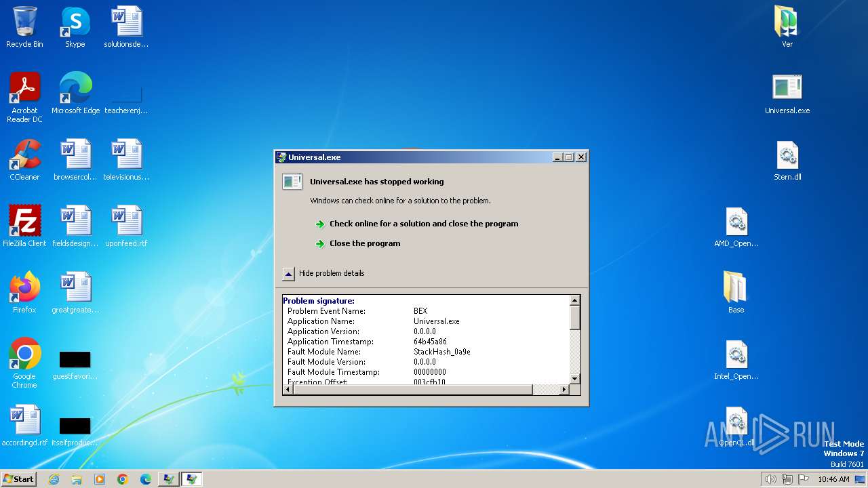Select the Universal.exe desktop icon
This screenshot has width=868, height=488.
coord(787,93)
